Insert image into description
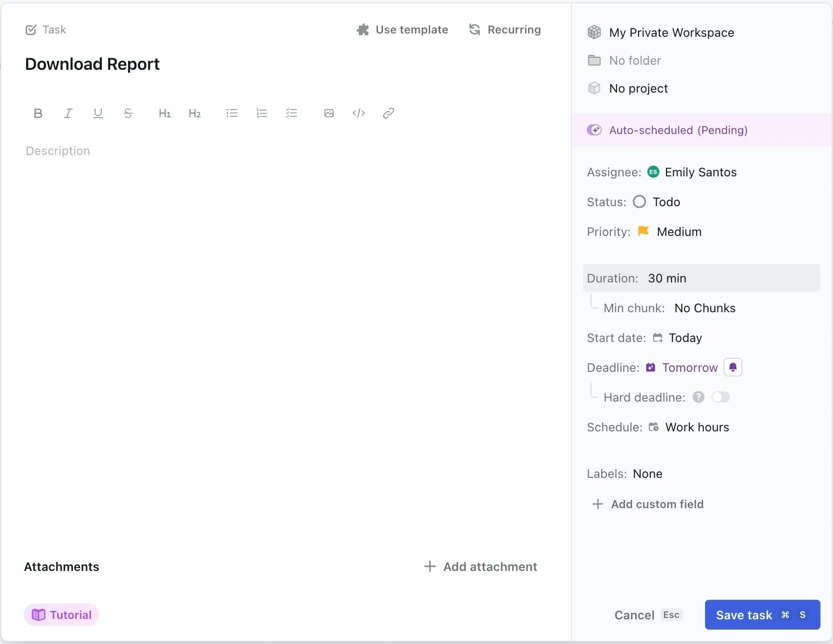 (x=329, y=113)
